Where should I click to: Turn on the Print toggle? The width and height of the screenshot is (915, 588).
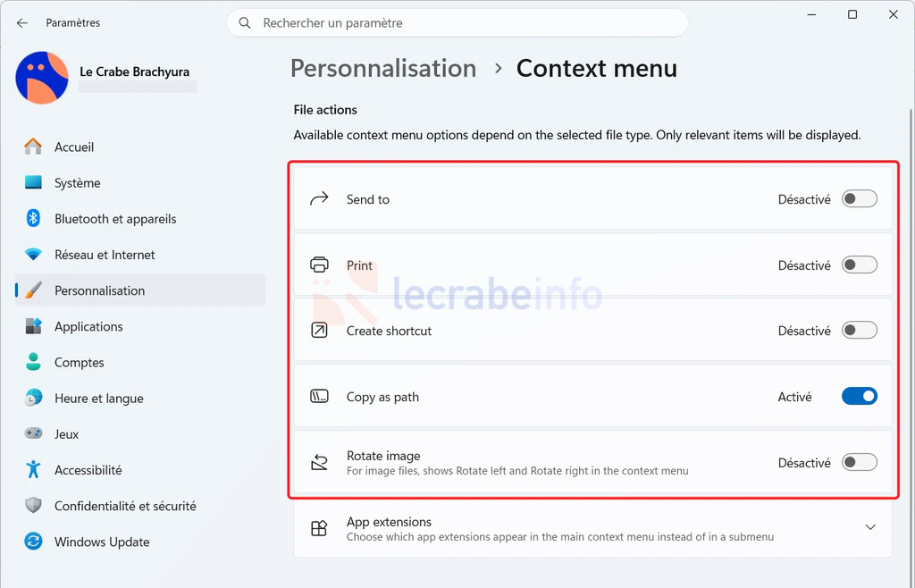859,265
